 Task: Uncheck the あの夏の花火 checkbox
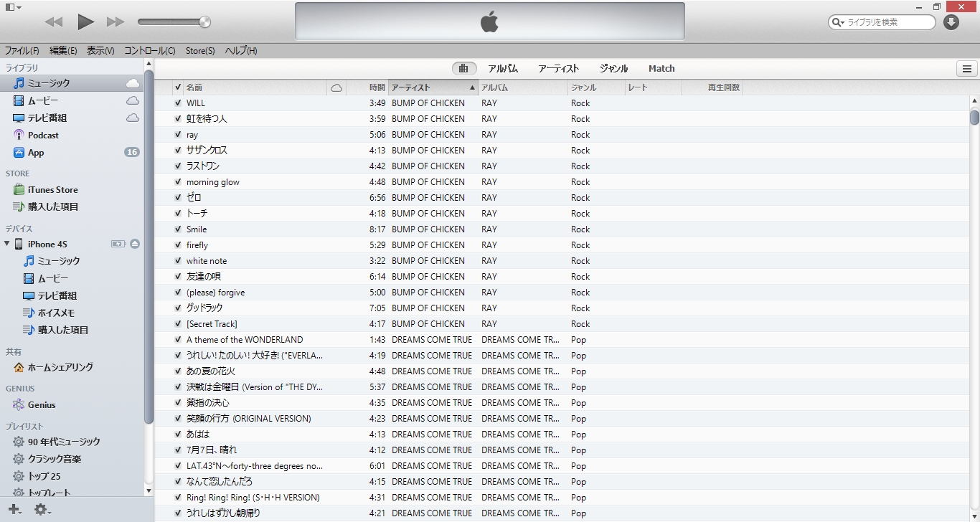pyautogui.click(x=178, y=371)
